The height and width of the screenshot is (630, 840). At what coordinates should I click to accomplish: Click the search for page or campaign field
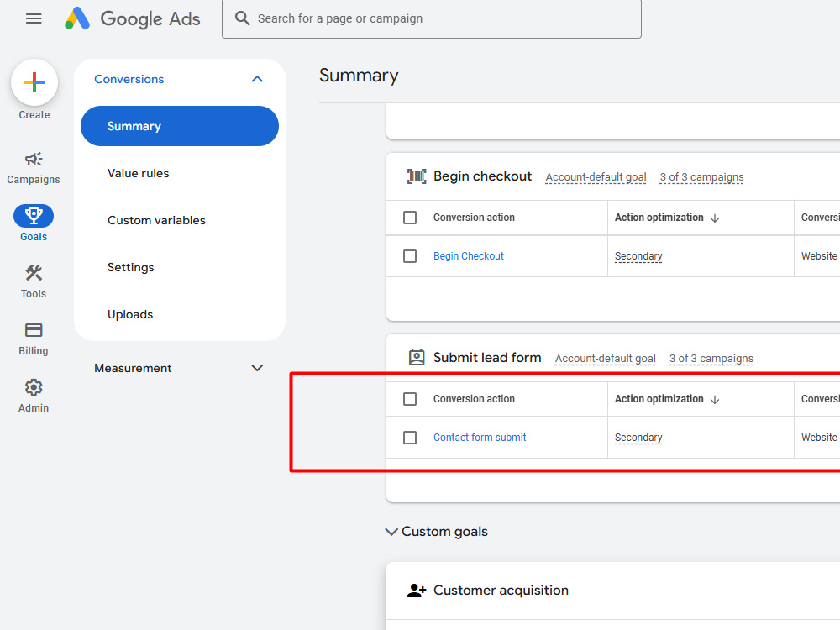(x=432, y=18)
